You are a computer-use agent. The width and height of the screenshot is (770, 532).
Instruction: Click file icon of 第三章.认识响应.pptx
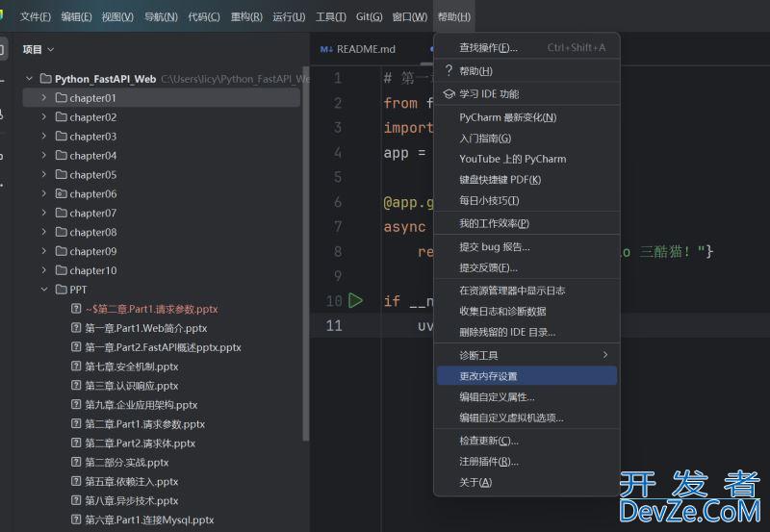click(x=76, y=385)
